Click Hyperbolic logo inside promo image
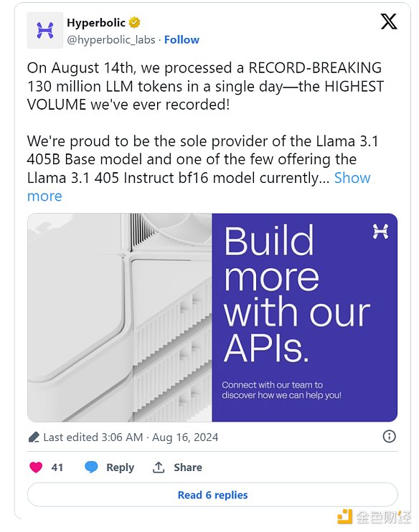The width and height of the screenshot is (419, 532). click(x=380, y=232)
